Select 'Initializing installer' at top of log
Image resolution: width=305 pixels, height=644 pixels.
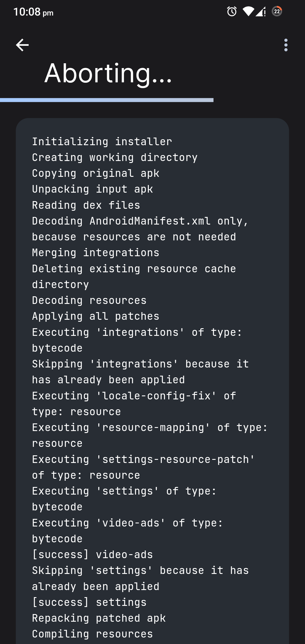[x=102, y=141]
